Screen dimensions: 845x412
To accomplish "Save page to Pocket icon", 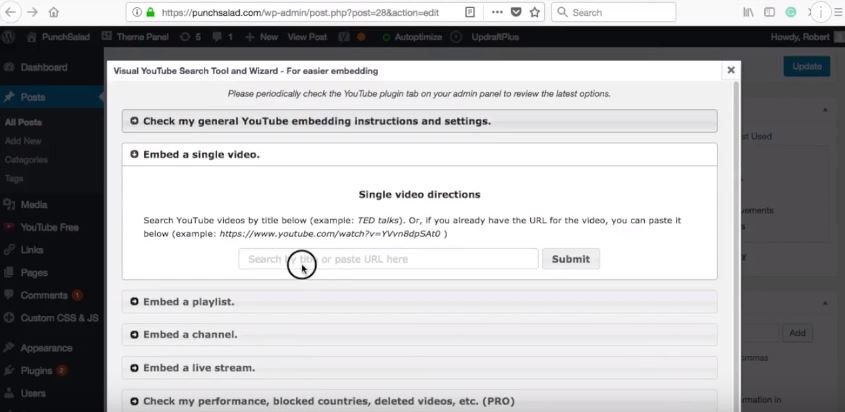I will tap(516, 12).
